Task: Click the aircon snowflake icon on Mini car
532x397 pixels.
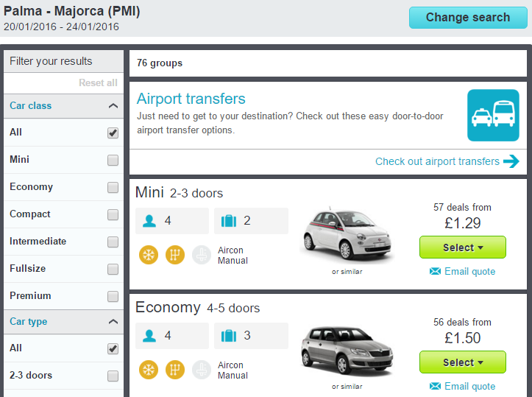Action: click(149, 255)
